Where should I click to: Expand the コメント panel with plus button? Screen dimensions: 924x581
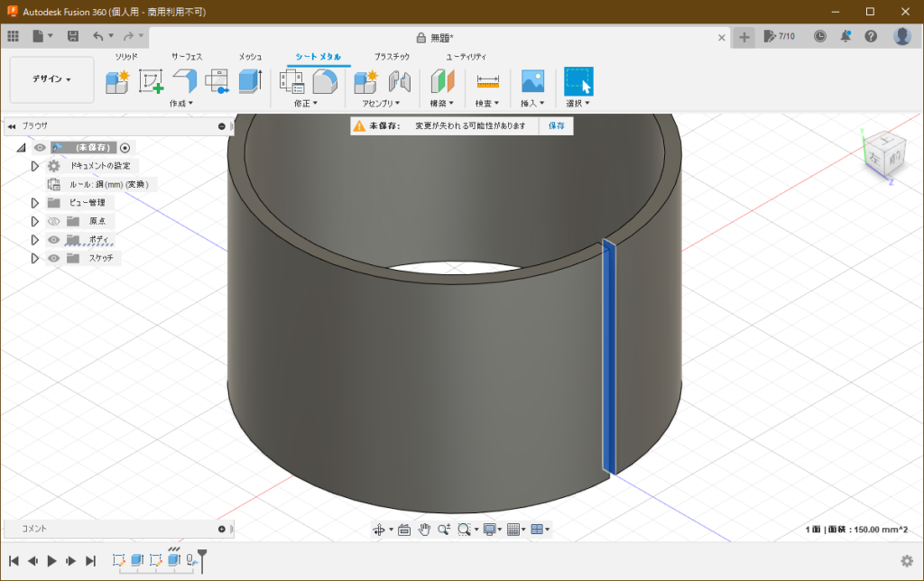(x=222, y=530)
